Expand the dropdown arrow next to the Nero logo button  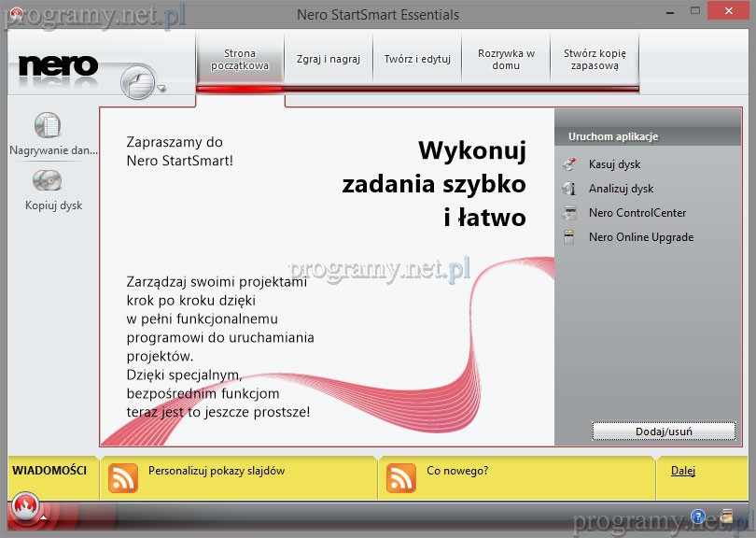coord(161,90)
